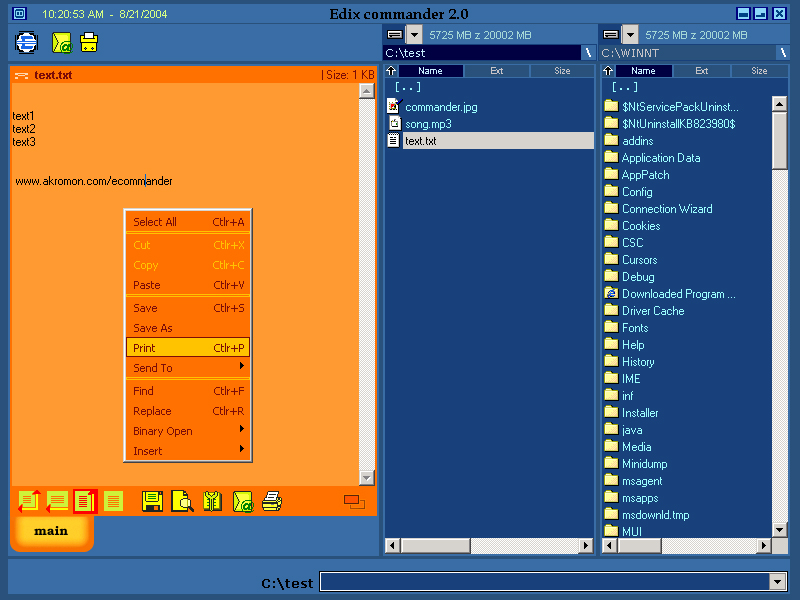Click right panel vertical scrollbar thumb
The width and height of the screenshot is (800, 600).
[x=779, y=140]
